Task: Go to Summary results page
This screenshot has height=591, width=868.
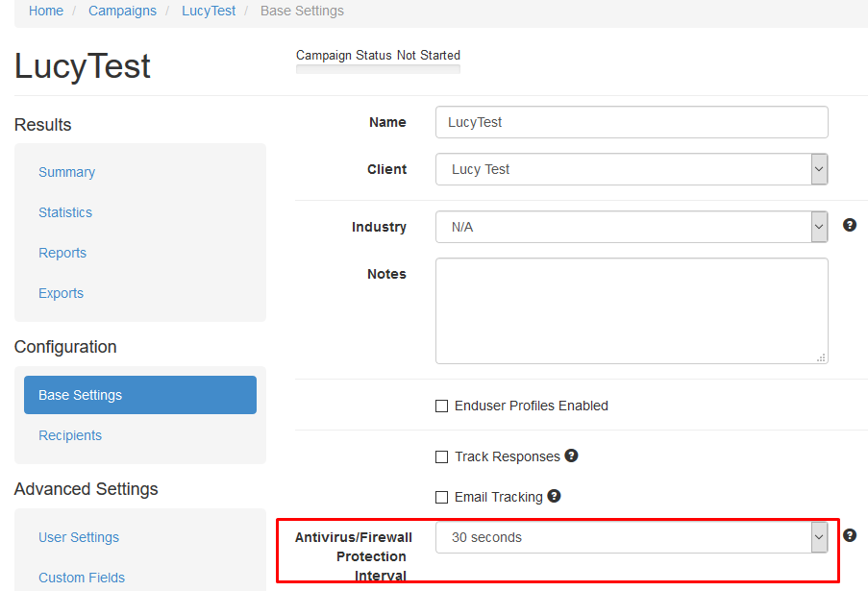Action: 67,172
